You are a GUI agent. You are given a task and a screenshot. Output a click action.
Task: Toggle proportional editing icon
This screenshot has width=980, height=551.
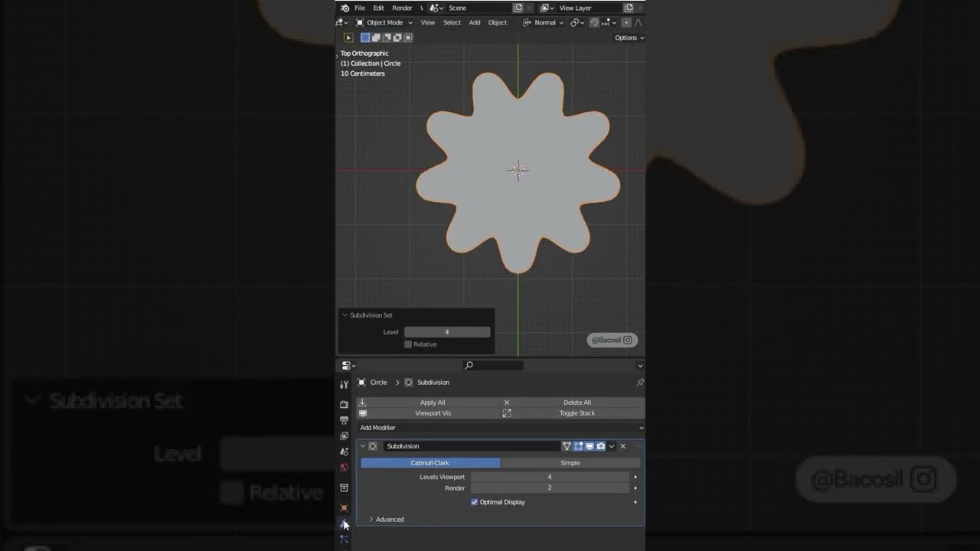click(x=626, y=23)
